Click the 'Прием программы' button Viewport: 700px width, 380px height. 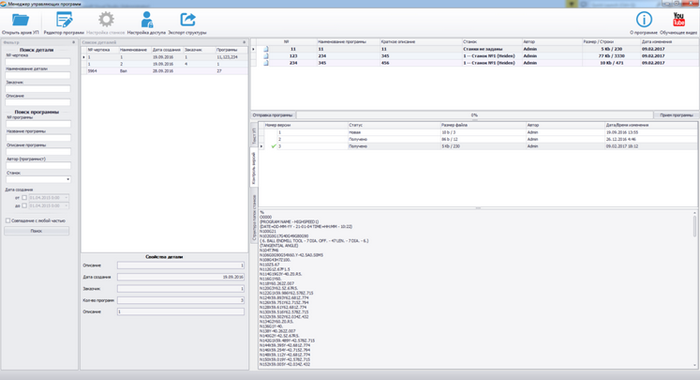676,115
